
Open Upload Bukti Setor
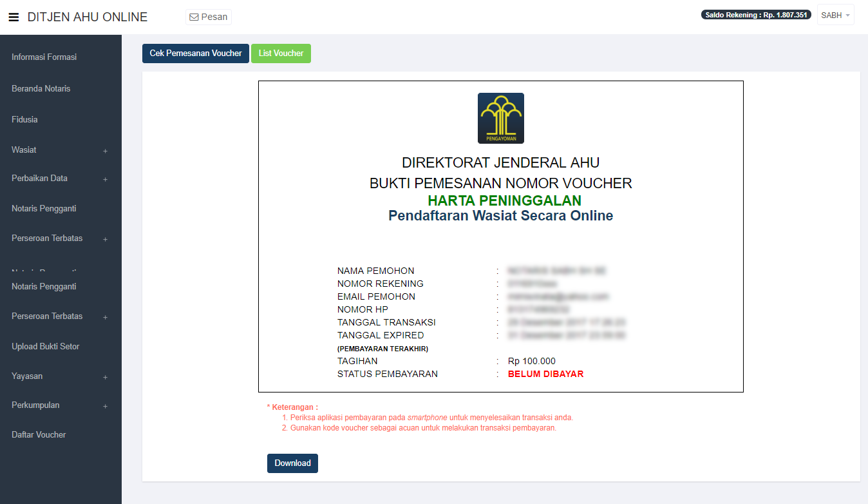pyautogui.click(x=46, y=346)
